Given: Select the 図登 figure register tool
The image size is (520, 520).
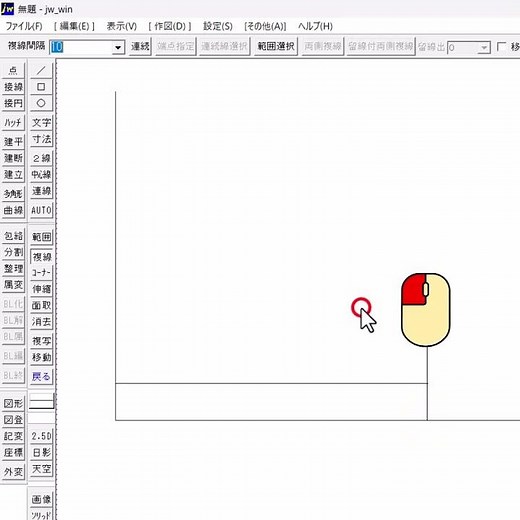Looking at the screenshot, I should point(13,420).
